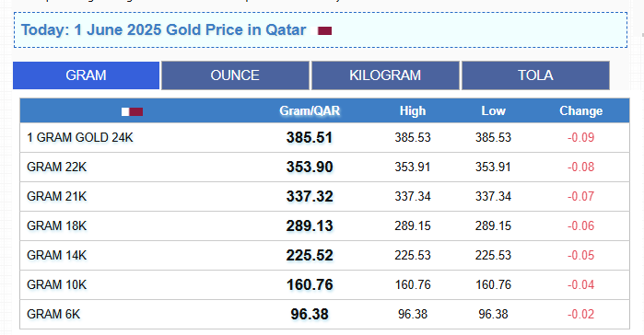Click the Gram/QAR column header
The image size is (644, 335).
310,111
